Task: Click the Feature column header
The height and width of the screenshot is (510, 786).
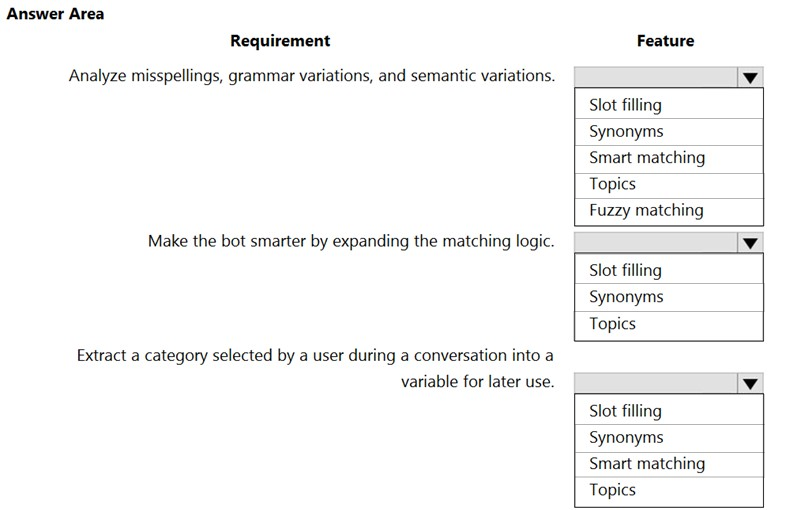Action: (665, 41)
